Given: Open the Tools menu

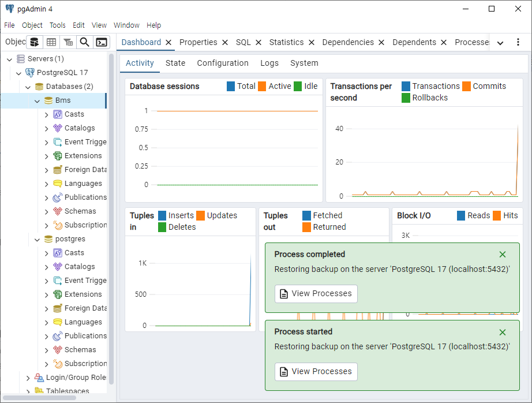Looking at the screenshot, I should [x=57, y=25].
